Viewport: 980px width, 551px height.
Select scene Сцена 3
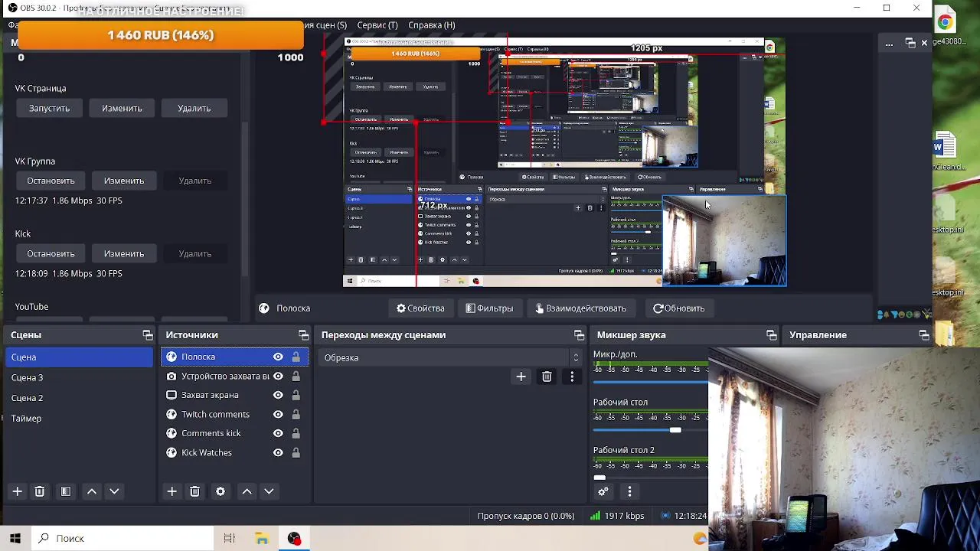80,377
